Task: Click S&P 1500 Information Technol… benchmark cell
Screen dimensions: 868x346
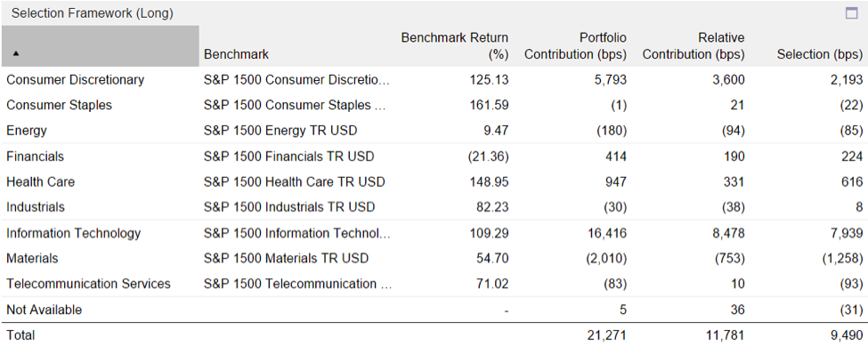Action: 296,233
